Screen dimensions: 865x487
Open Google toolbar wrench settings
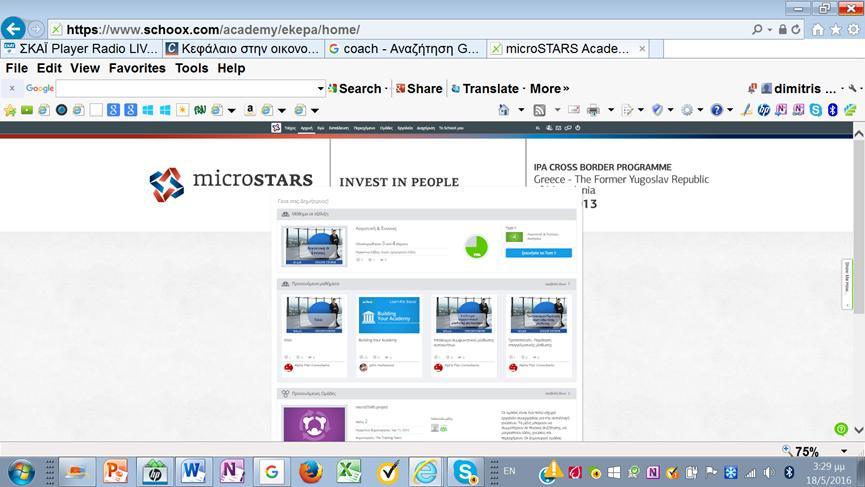tap(853, 88)
